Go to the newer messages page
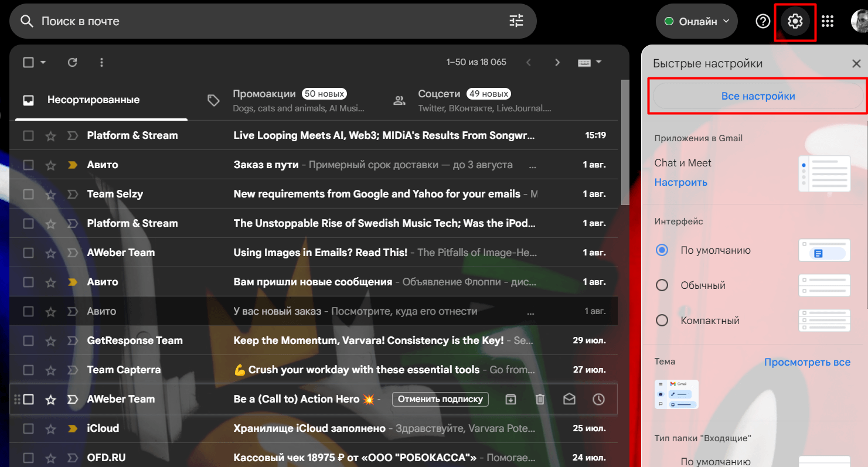868x467 pixels. (x=529, y=62)
